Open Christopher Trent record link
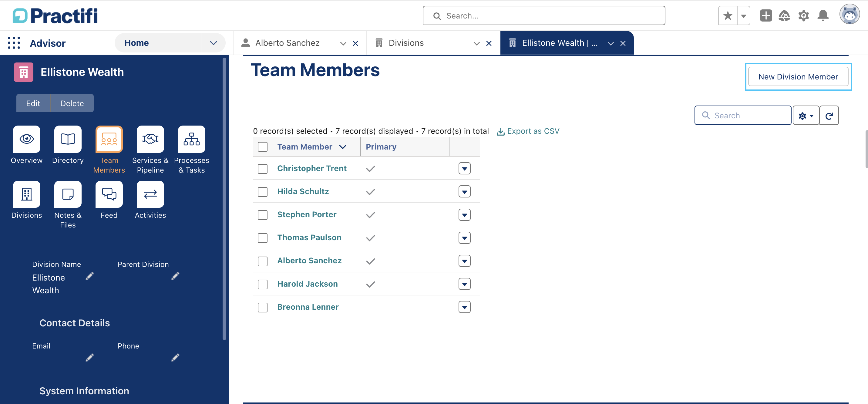Image resolution: width=868 pixels, height=404 pixels. coord(312,168)
